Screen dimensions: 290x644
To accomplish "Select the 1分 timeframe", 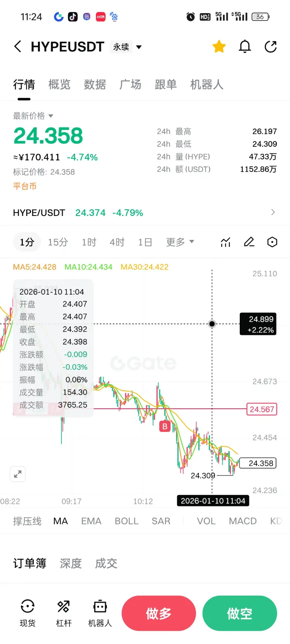I will [x=27, y=242].
